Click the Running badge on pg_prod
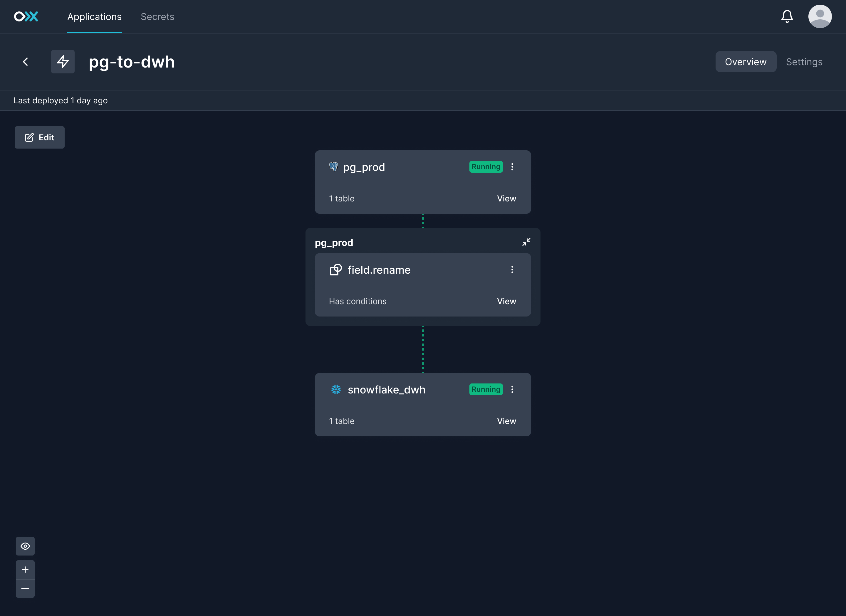Image resolution: width=846 pixels, height=616 pixels. 485,167
